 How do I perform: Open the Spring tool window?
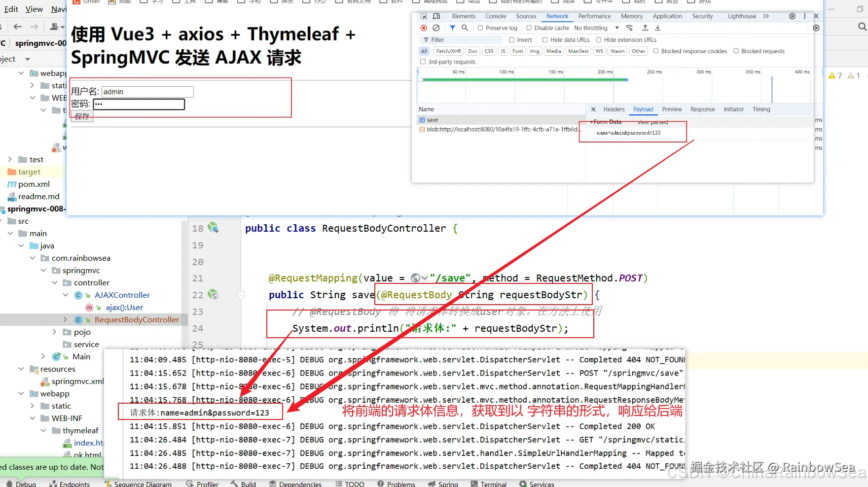pos(443,484)
